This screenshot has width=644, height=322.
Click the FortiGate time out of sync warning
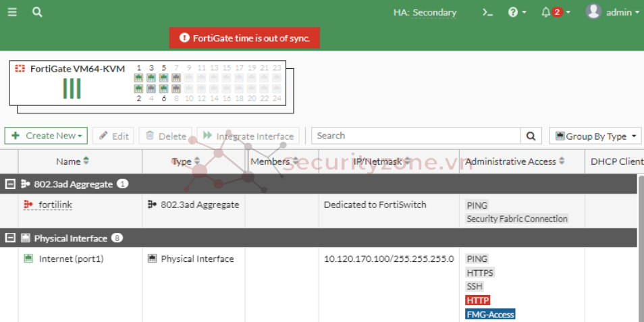[x=244, y=38]
